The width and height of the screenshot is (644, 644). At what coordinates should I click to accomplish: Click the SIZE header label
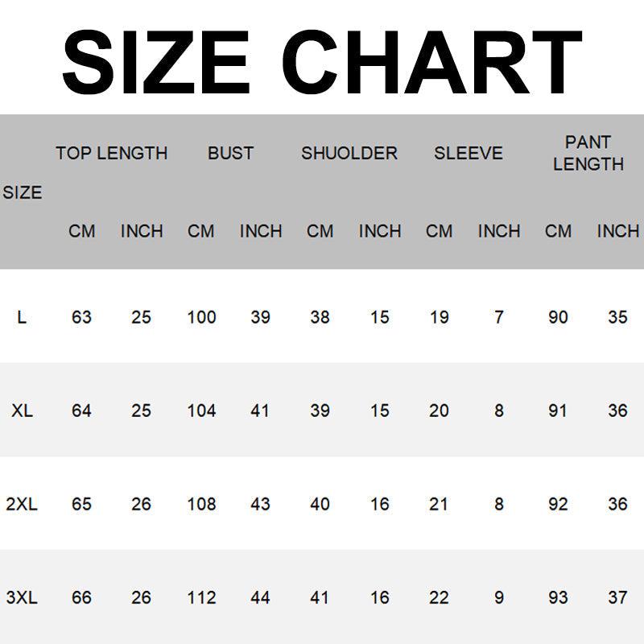click(x=22, y=192)
